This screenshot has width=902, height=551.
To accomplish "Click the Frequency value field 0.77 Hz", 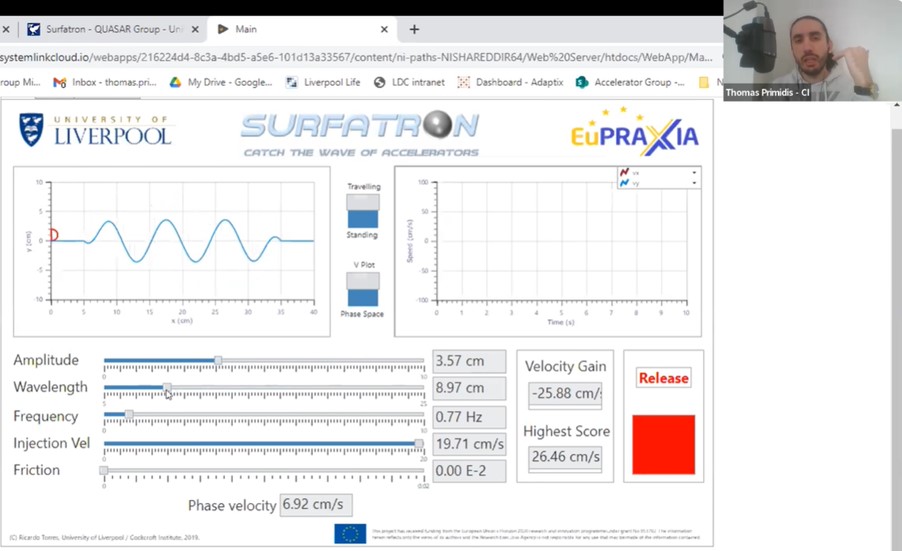I will 469,416.
